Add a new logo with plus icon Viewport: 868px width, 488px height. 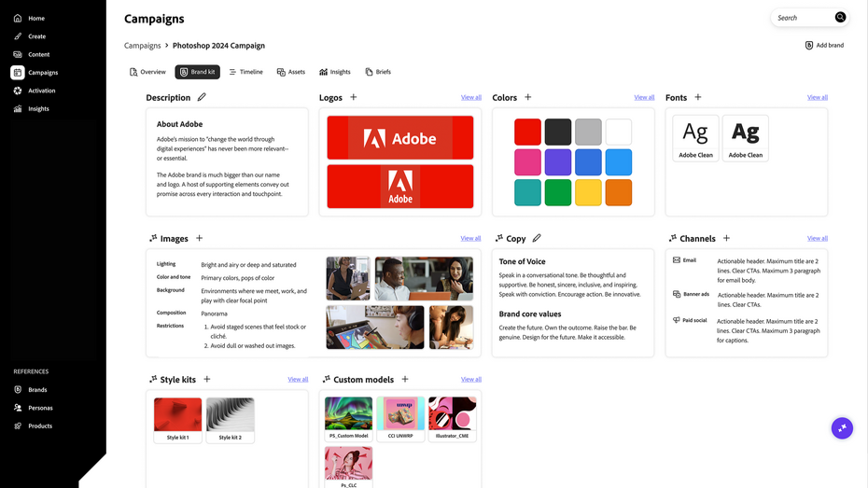pyautogui.click(x=353, y=97)
